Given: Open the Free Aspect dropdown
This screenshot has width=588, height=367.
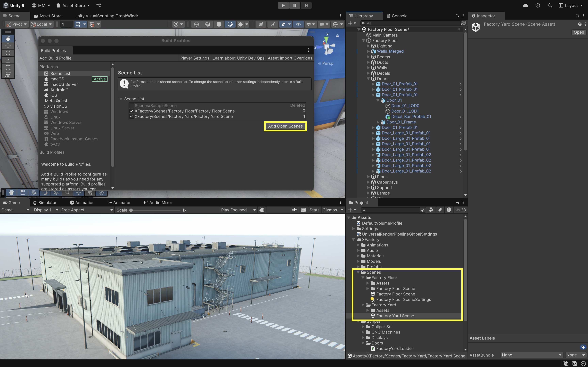Looking at the screenshot, I should [x=87, y=210].
